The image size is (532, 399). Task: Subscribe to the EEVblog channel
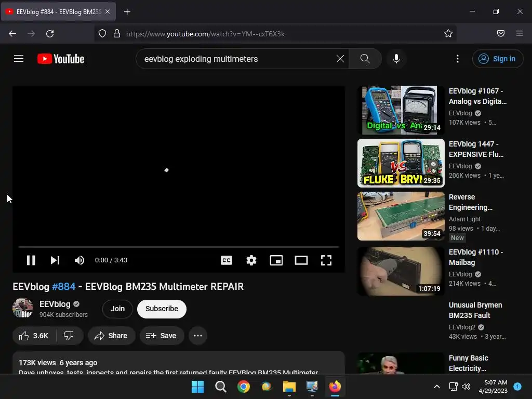(162, 309)
